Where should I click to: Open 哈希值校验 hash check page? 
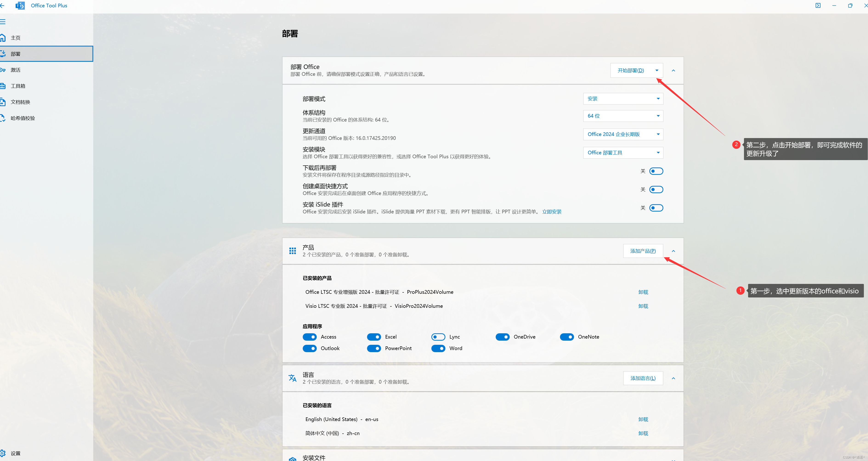click(x=46, y=118)
